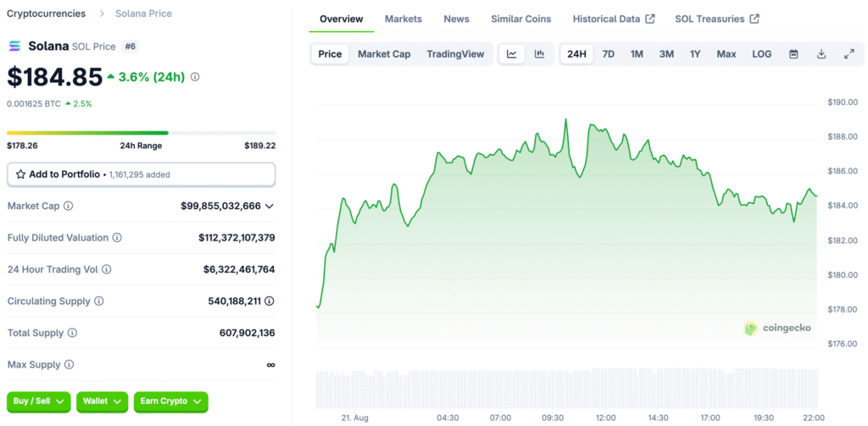Viewport: 868px width, 426px height.
Task: Click the 09:30 x-axis time label
Action: pos(552,418)
